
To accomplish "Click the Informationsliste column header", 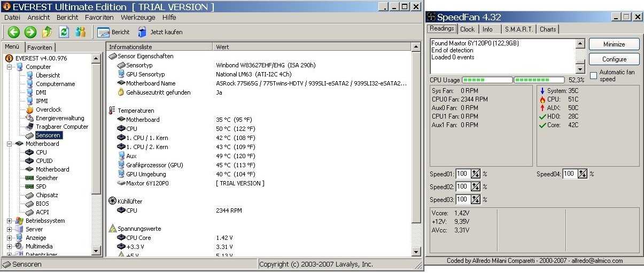I will [x=159, y=47].
